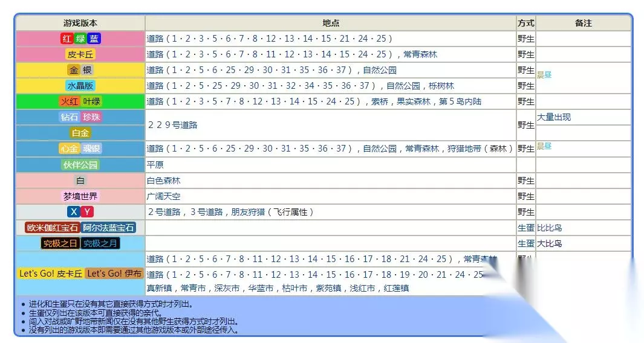Select the 心金 version badge
This screenshot has height=343, width=644.
coord(70,149)
